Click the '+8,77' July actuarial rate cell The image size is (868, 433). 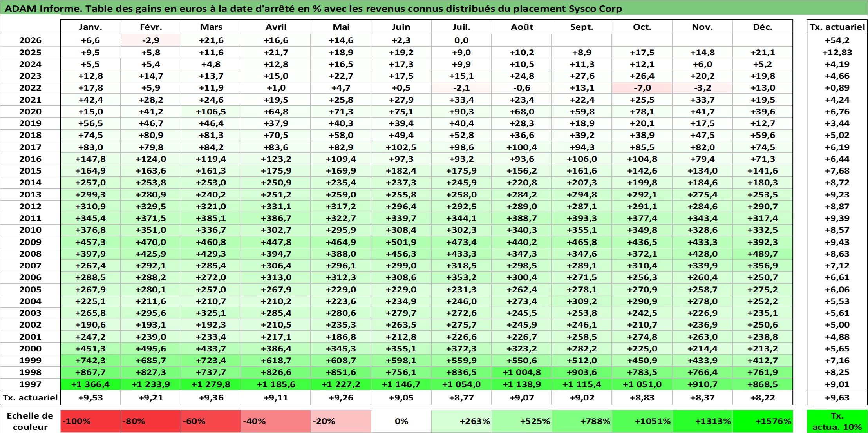(x=462, y=398)
